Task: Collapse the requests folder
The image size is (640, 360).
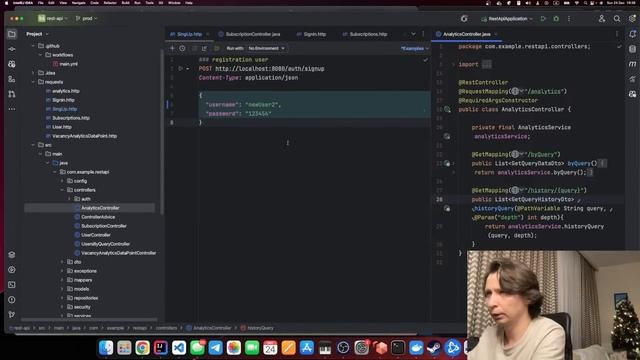Action: point(33,82)
